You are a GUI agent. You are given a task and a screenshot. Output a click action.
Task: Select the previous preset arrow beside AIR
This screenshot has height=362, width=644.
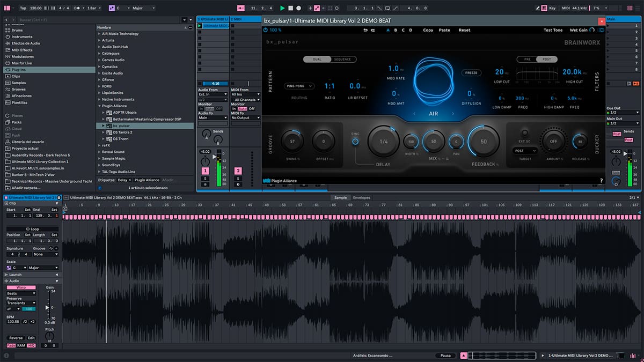tap(414, 114)
